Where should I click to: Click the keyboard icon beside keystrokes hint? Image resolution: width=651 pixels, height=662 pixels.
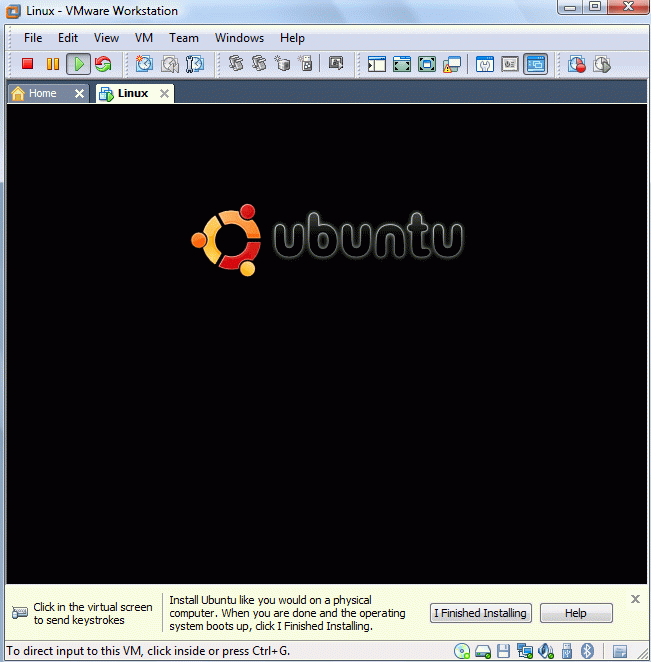(x=19, y=613)
